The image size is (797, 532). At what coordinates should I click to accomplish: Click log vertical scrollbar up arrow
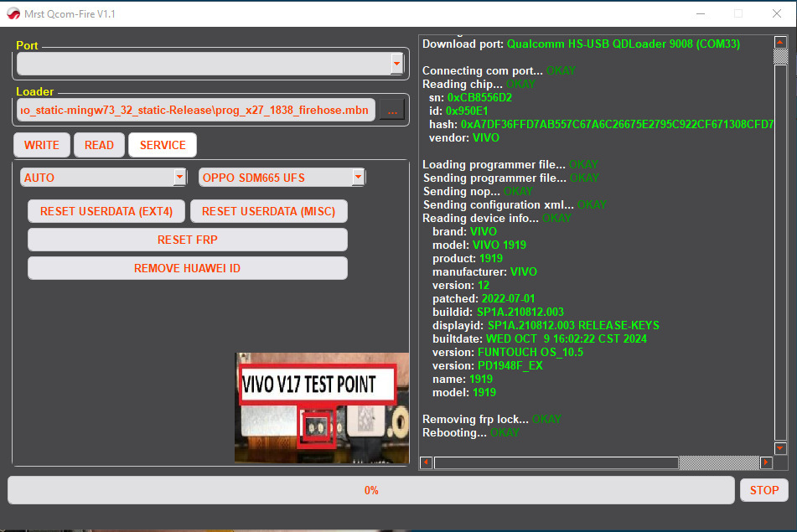(780, 42)
